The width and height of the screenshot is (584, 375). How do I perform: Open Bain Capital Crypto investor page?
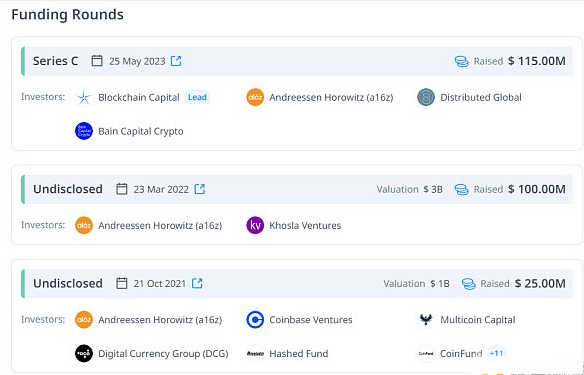tap(141, 131)
